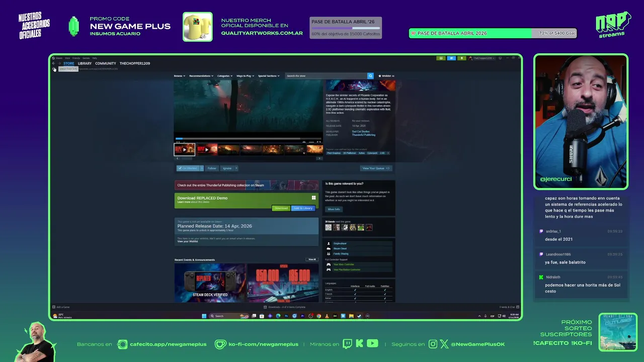This screenshot has height=362, width=644.
Task: Open the Steam Deck Verified announcement card
Action: (x=210, y=283)
